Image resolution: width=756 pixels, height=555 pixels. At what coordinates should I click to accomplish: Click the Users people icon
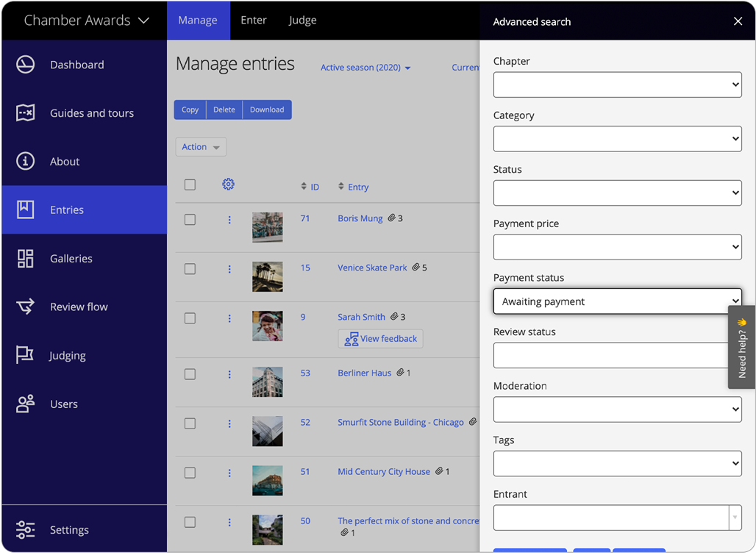[x=26, y=404]
